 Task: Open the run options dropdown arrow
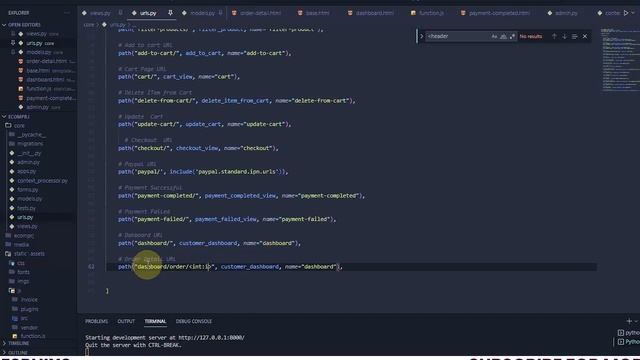pos(633,13)
